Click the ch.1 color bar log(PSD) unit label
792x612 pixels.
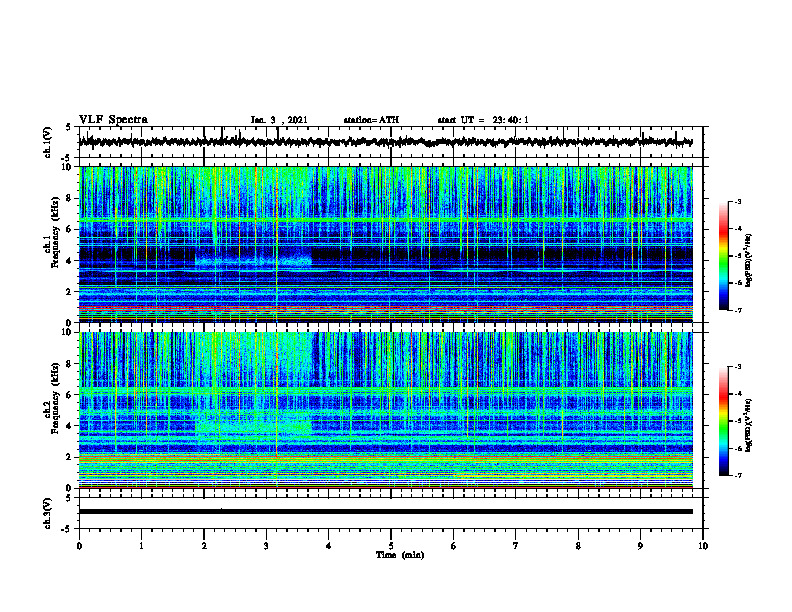tap(749, 260)
